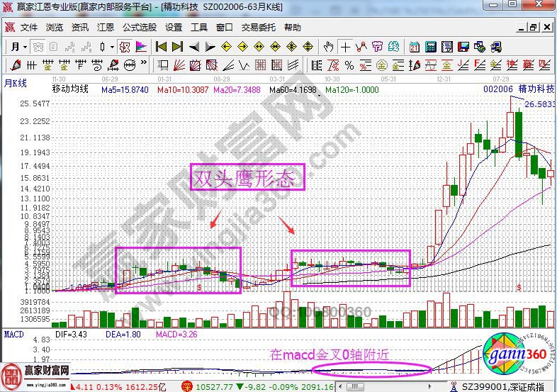Image resolution: width=557 pixels, height=392 pixels.
Task: Open the 江恩 menu
Action: click(x=106, y=28)
